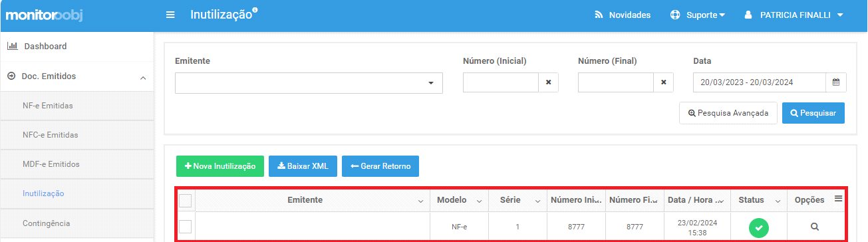Tick the checkbox for row 8777
Screen dimensions: 868x242
pyautogui.click(x=186, y=227)
